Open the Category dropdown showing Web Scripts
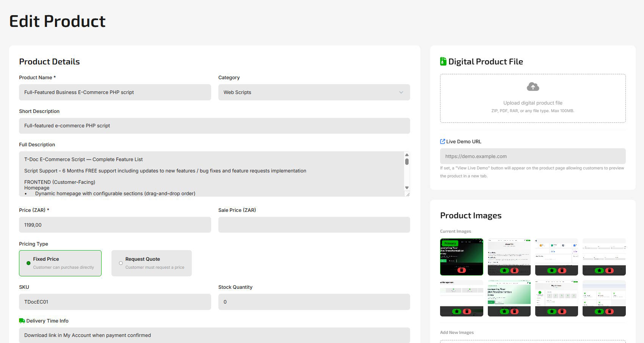The width and height of the screenshot is (644, 343). [x=314, y=92]
